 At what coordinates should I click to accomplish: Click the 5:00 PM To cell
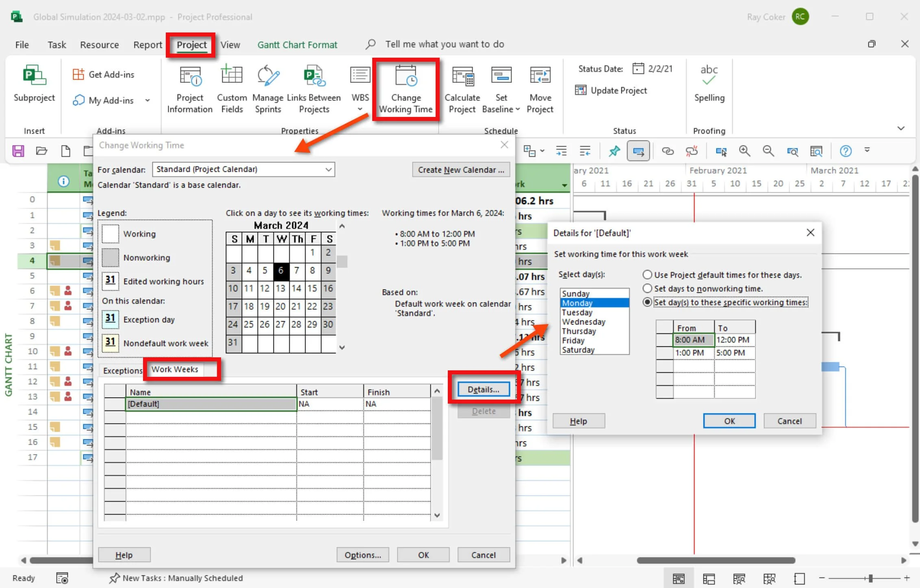[734, 353]
